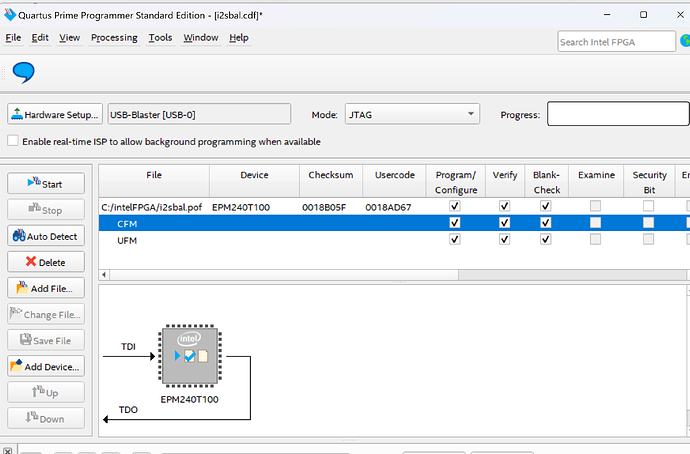Click the Verify column header
The height and width of the screenshot is (454, 690).
[505, 181]
